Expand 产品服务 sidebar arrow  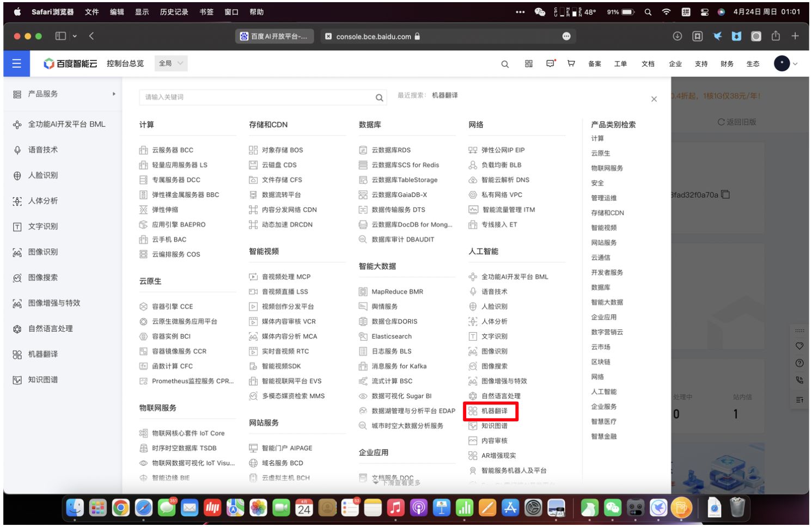(x=114, y=94)
